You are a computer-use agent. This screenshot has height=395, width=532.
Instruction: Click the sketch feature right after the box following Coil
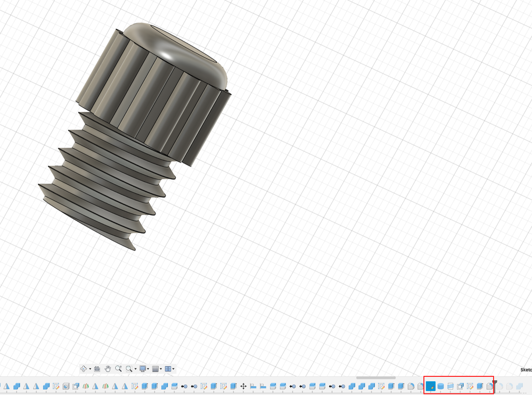(x=470, y=386)
